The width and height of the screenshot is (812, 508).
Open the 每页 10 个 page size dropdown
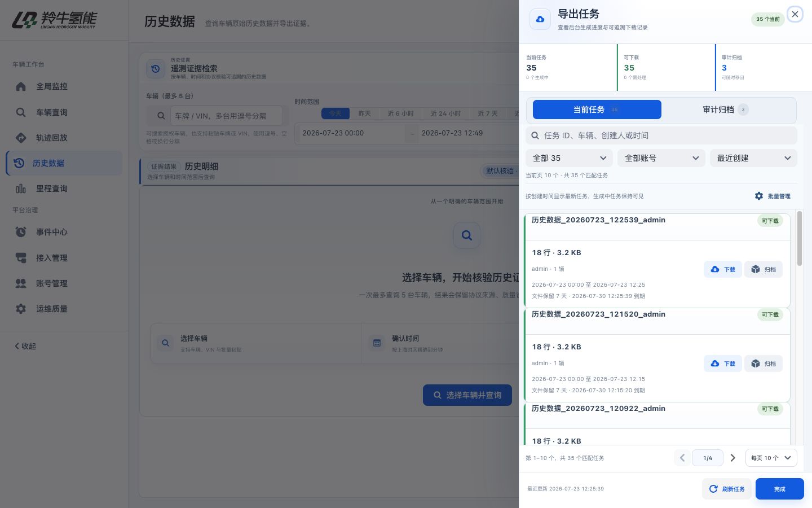(x=771, y=458)
